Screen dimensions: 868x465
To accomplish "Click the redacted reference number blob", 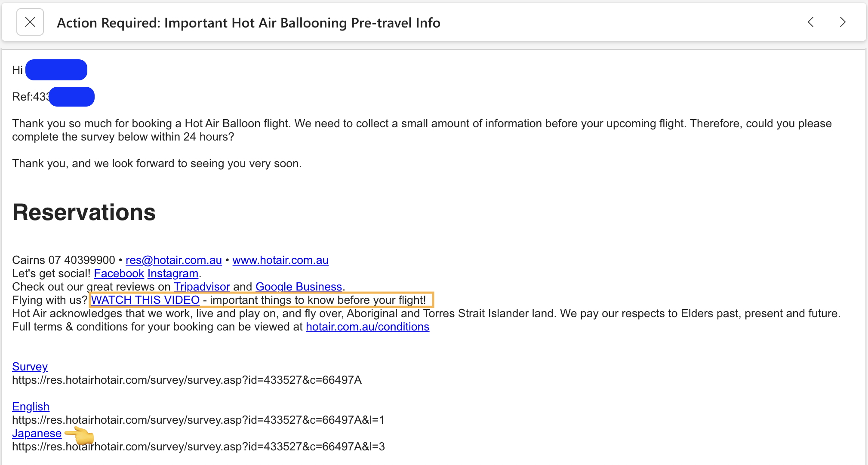I will (x=72, y=97).
